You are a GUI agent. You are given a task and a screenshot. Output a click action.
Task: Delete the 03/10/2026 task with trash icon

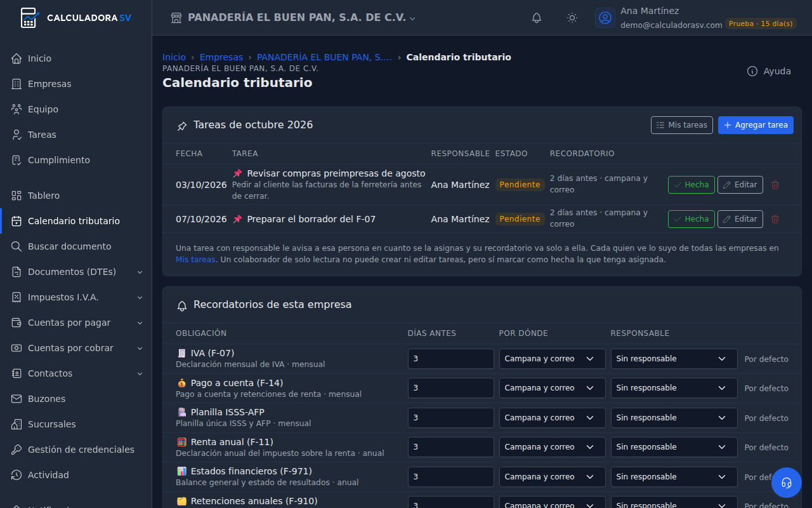[x=775, y=185]
